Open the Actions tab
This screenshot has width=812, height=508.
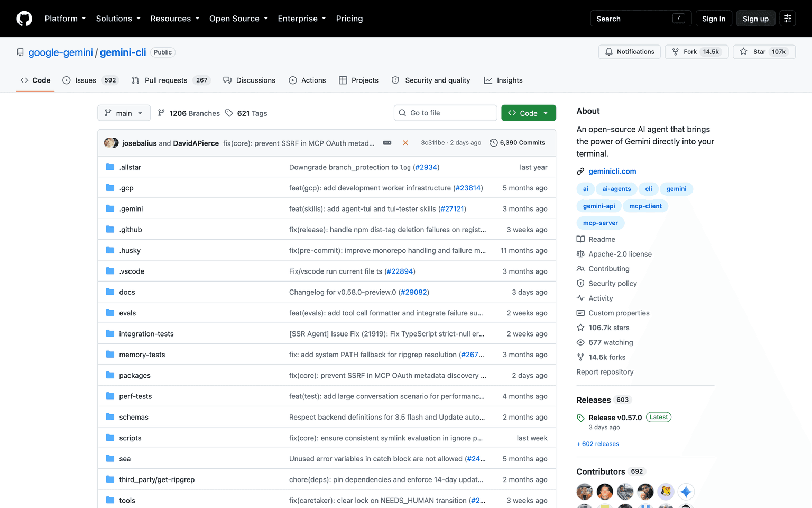tap(308, 80)
